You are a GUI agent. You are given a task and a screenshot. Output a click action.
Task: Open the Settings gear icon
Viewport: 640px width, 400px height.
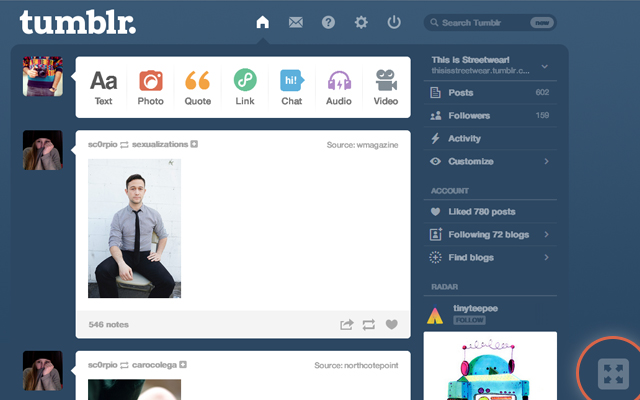point(361,22)
